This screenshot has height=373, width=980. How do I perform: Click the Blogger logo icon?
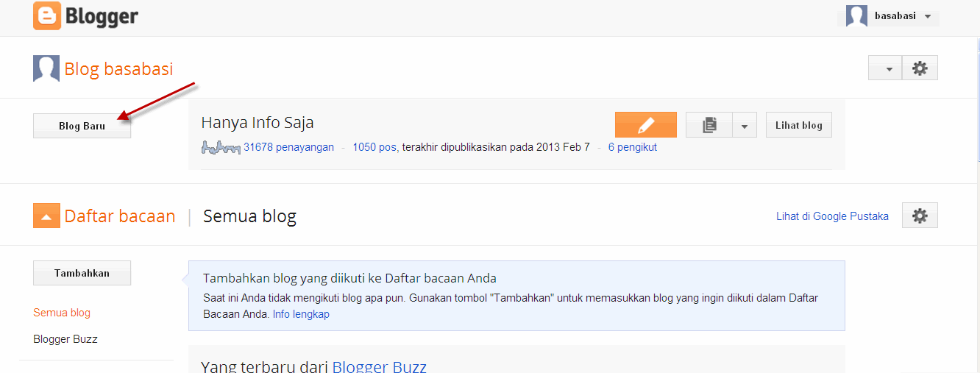point(47,15)
